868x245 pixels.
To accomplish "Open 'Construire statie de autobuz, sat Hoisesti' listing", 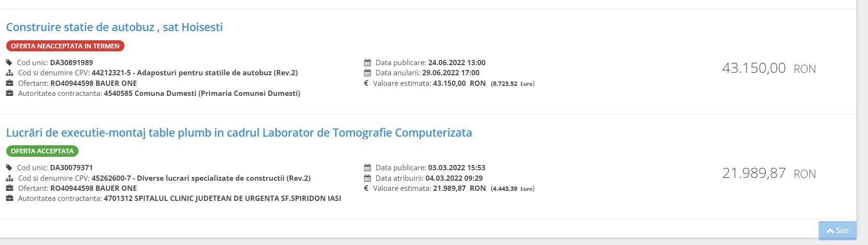I will tap(114, 27).
